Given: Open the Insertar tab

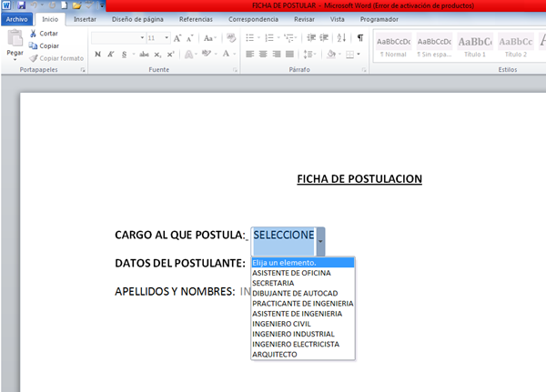Looking at the screenshot, I should 85,18.
